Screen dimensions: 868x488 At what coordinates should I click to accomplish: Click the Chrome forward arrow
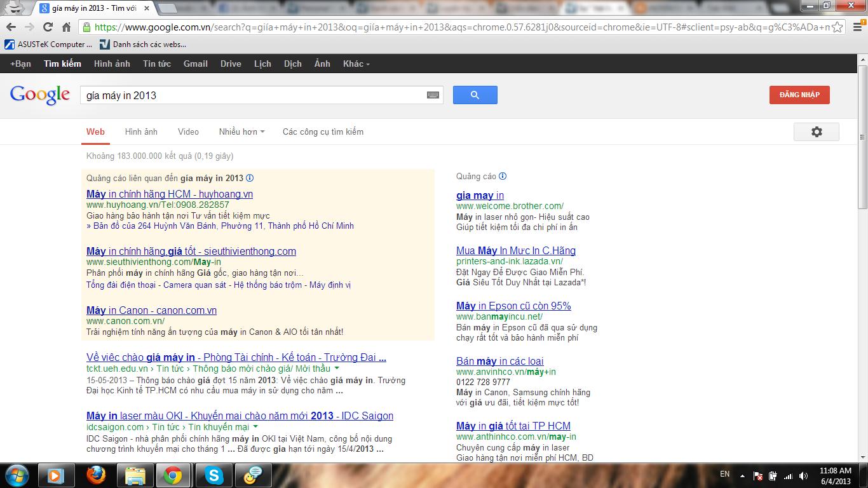30,27
